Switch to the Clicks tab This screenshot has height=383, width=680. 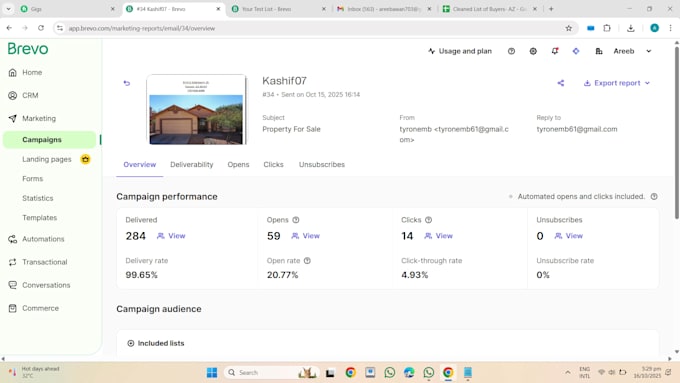pyautogui.click(x=273, y=164)
